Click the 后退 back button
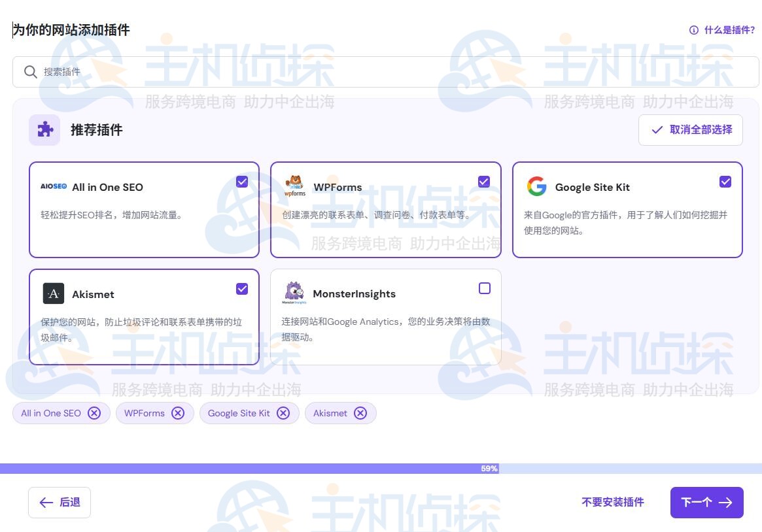 (x=59, y=502)
